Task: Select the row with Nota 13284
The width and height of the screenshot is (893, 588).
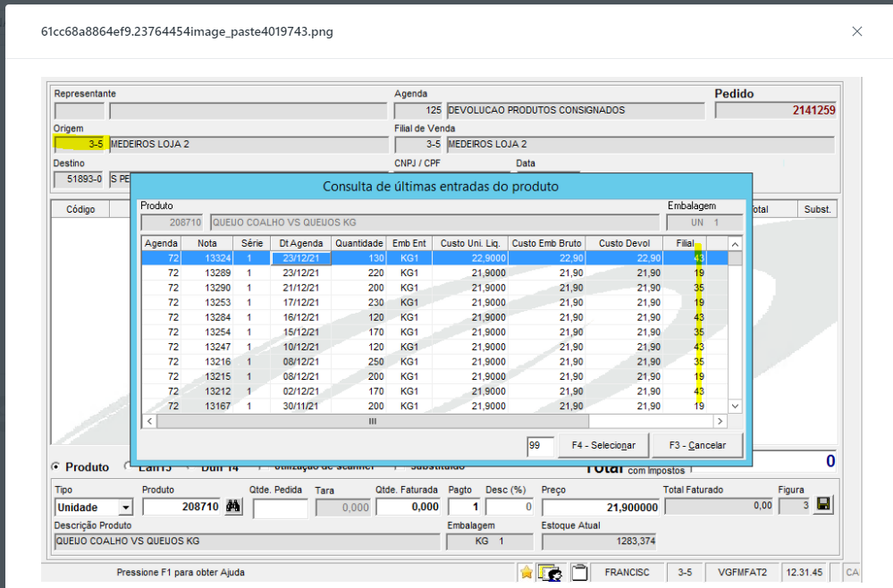Action: [x=434, y=317]
